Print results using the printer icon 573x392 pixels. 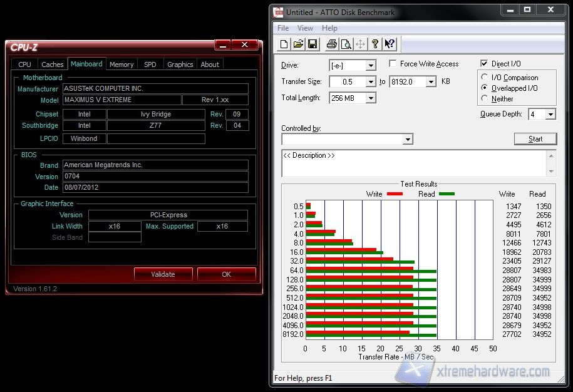tap(331, 44)
